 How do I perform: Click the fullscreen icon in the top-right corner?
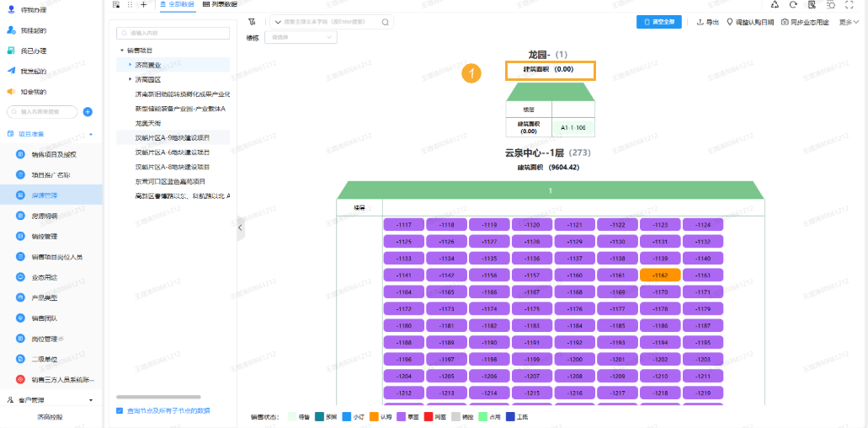click(849, 4)
